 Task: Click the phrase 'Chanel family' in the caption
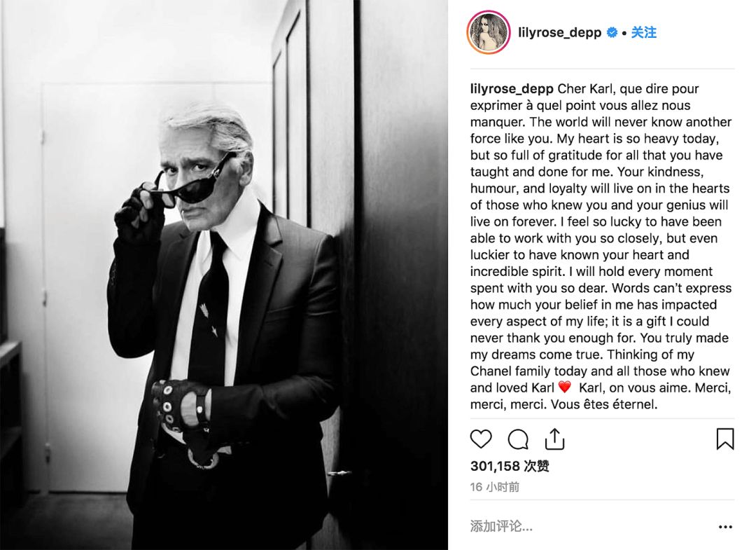[x=510, y=371]
